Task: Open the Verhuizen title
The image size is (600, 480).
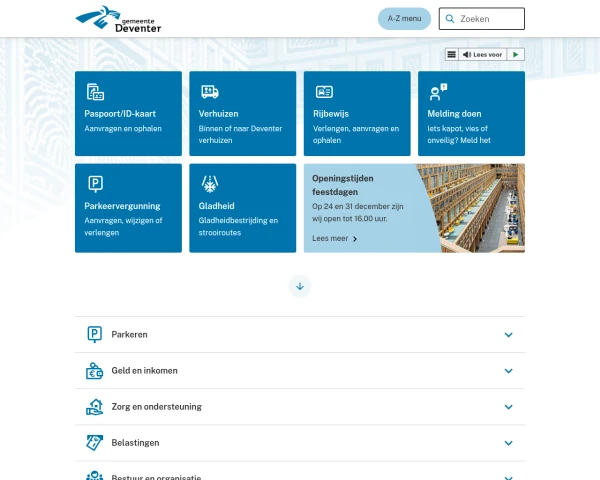Action: pyautogui.click(x=218, y=114)
